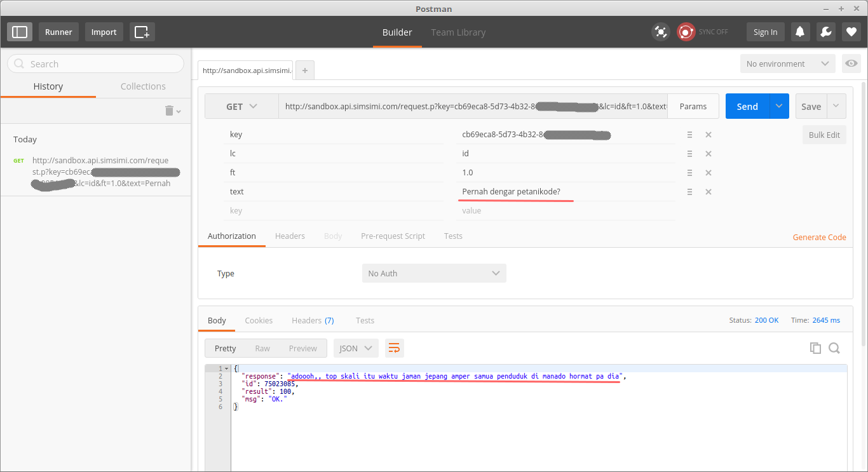Image resolution: width=868 pixels, height=472 pixels.
Task: Click drag handle icon on text row
Action: tap(689, 192)
